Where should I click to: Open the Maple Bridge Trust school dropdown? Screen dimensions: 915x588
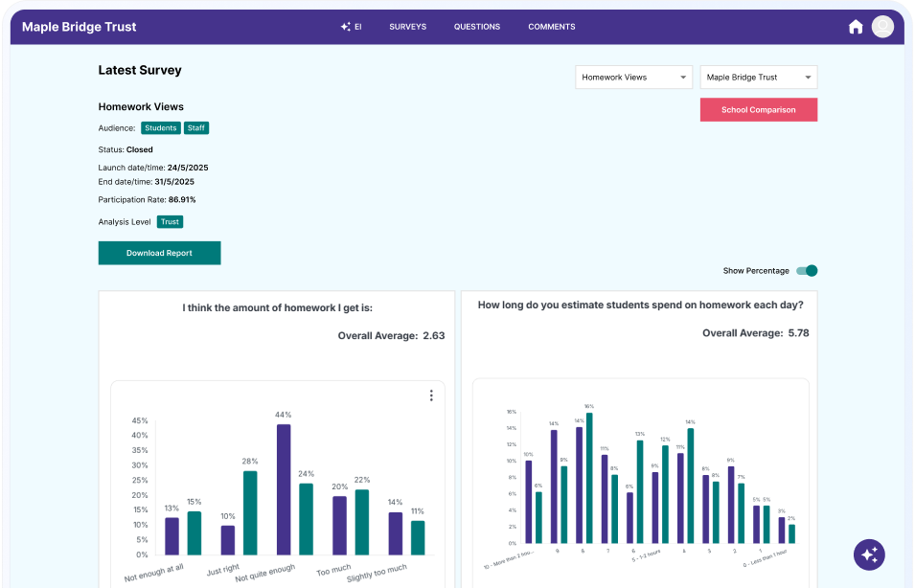758,78
